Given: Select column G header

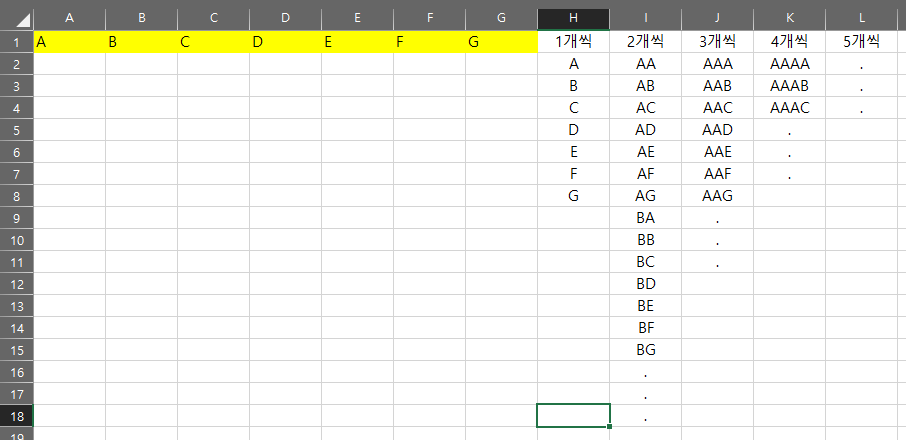Looking at the screenshot, I should (x=502, y=20).
